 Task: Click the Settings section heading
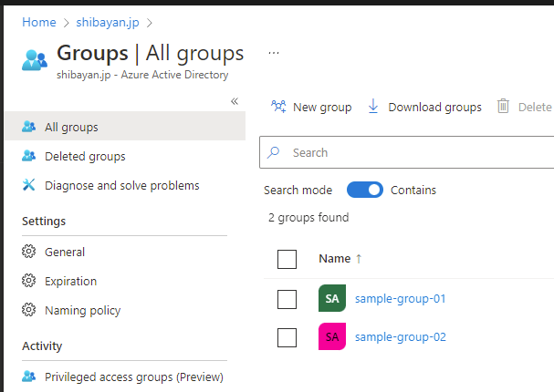coord(44,222)
